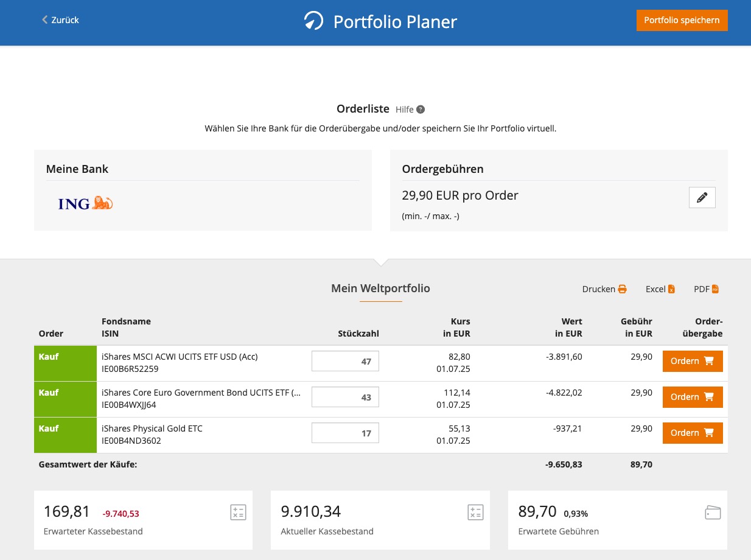
Task: Edit quantity field showing 43
Action: click(345, 397)
